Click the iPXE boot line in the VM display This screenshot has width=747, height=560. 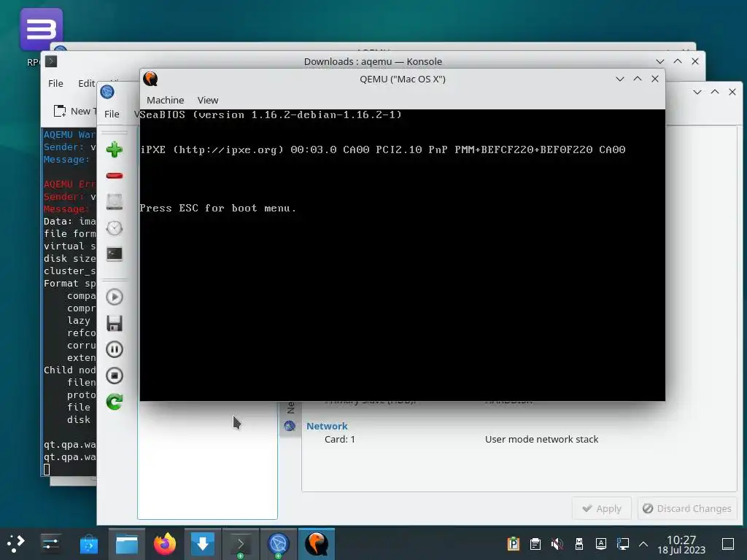(382, 149)
